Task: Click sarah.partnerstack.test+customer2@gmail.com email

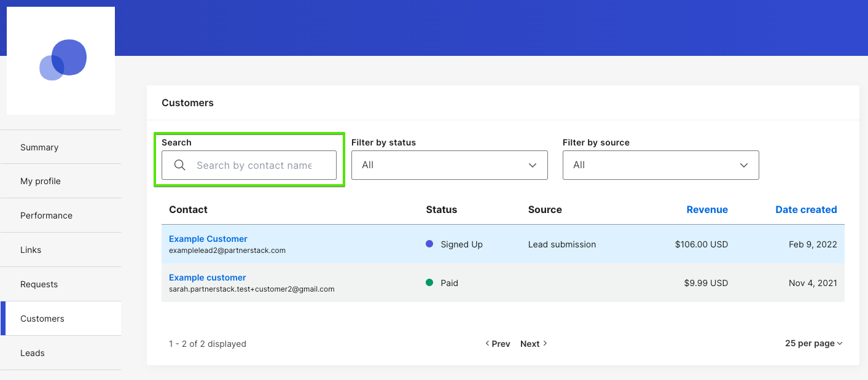Action: [x=252, y=289]
